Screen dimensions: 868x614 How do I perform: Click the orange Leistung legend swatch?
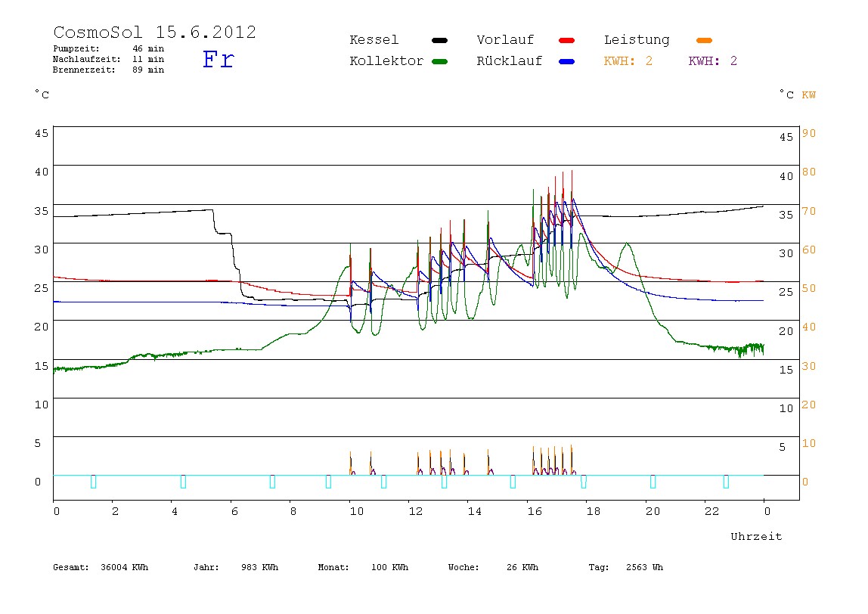pos(704,40)
